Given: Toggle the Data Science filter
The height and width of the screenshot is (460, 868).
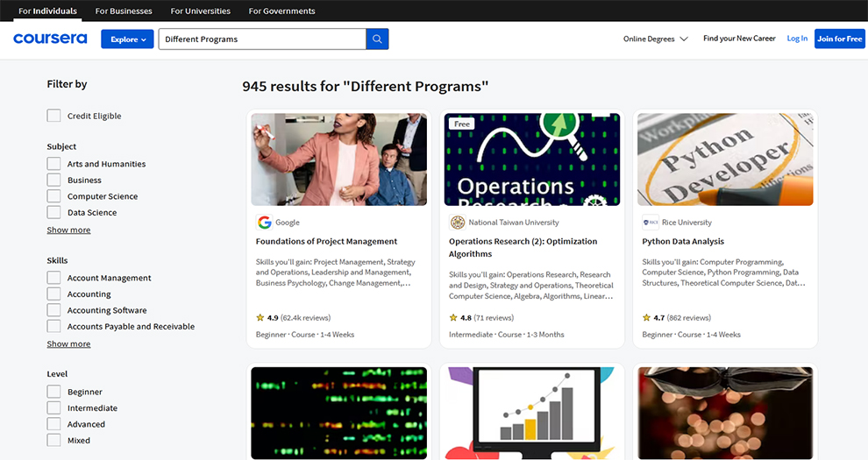Looking at the screenshot, I should click(x=53, y=212).
